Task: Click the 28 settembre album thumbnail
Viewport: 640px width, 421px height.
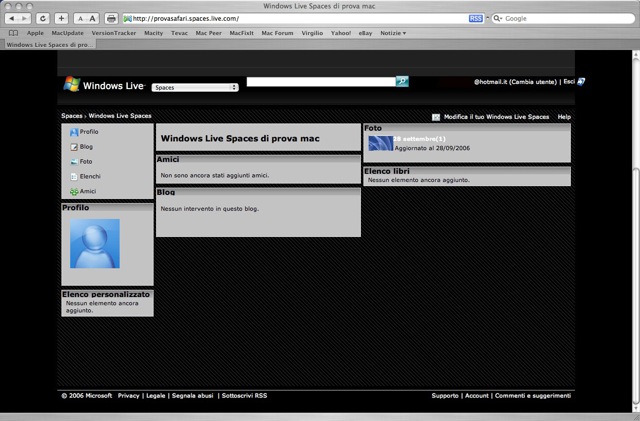Action: tap(380, 143)
